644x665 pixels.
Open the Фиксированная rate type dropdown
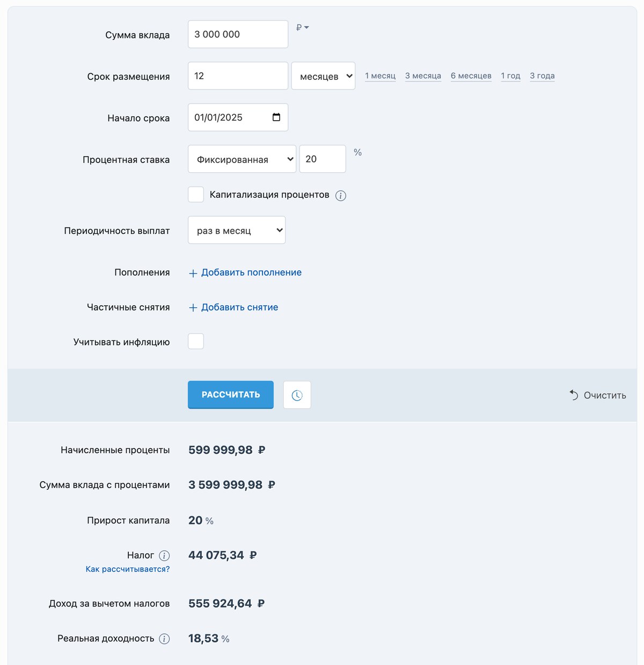(242, 159)
